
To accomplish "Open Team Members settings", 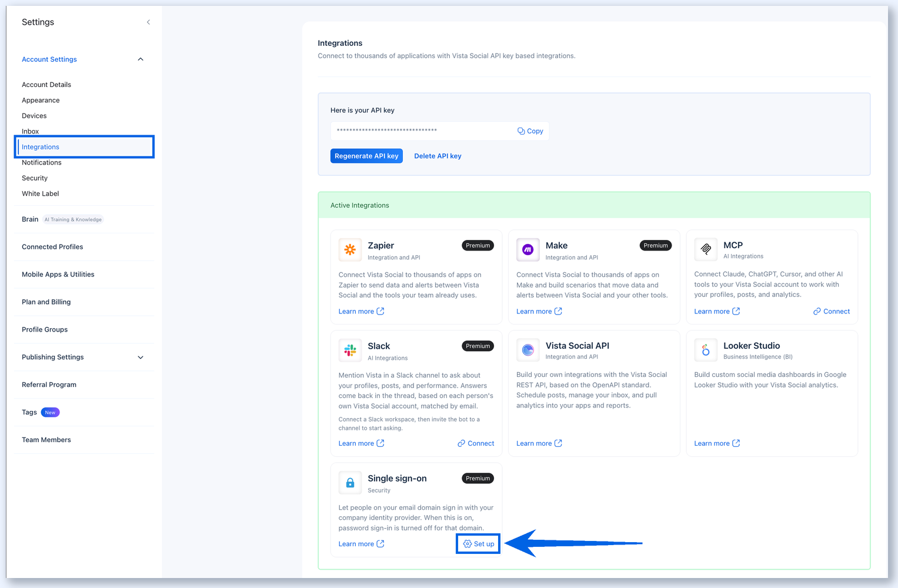I will (46, 440).
